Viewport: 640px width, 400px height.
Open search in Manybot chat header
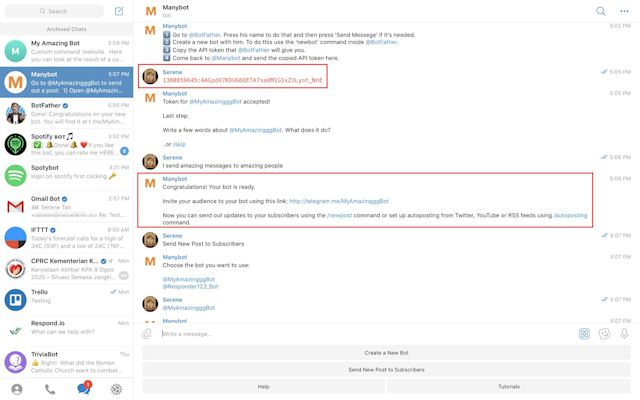(600, 11)
